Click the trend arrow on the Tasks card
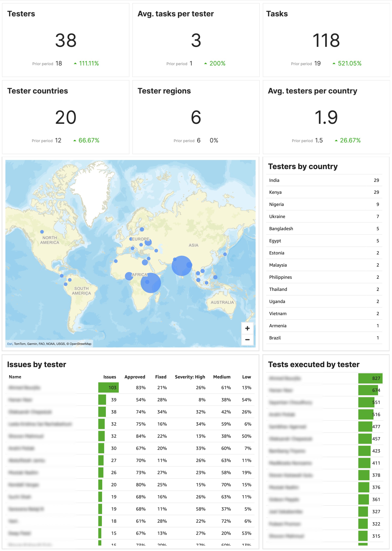This screenshot has height=551, width=392. coord(334,63)
